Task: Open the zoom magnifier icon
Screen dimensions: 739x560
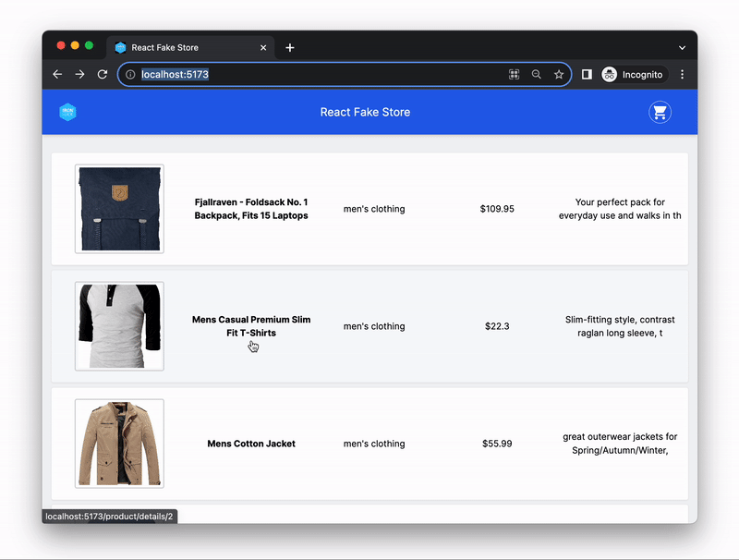Action: click(x=537, y=75)
